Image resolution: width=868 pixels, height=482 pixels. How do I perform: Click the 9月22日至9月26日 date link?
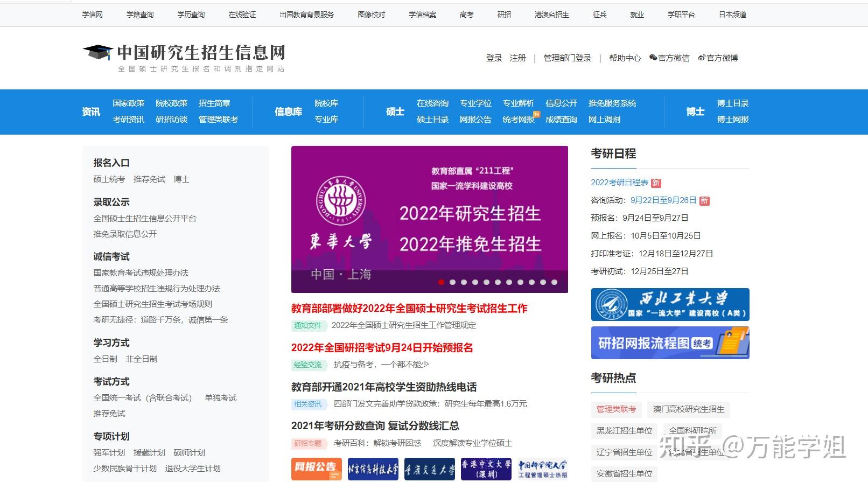[x=663, y=200]
